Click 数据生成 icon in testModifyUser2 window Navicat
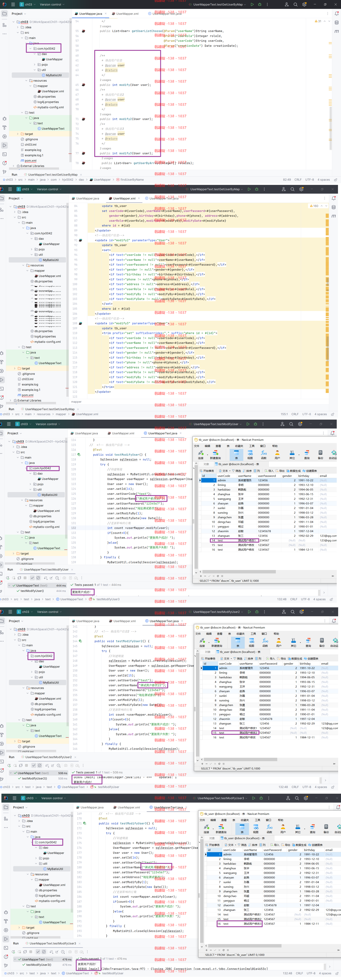341x980 pixels. coord(295,659)
